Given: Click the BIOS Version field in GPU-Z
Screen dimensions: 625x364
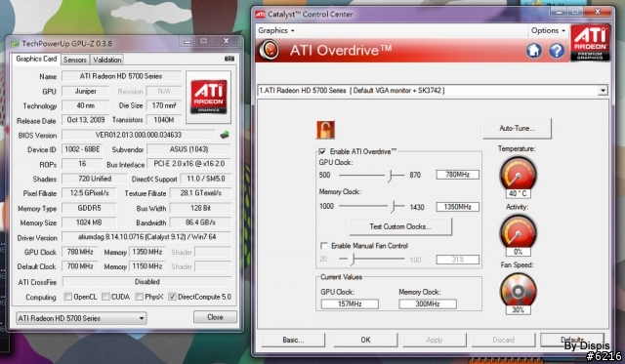Looking at the screenshot, I should 139,135.
